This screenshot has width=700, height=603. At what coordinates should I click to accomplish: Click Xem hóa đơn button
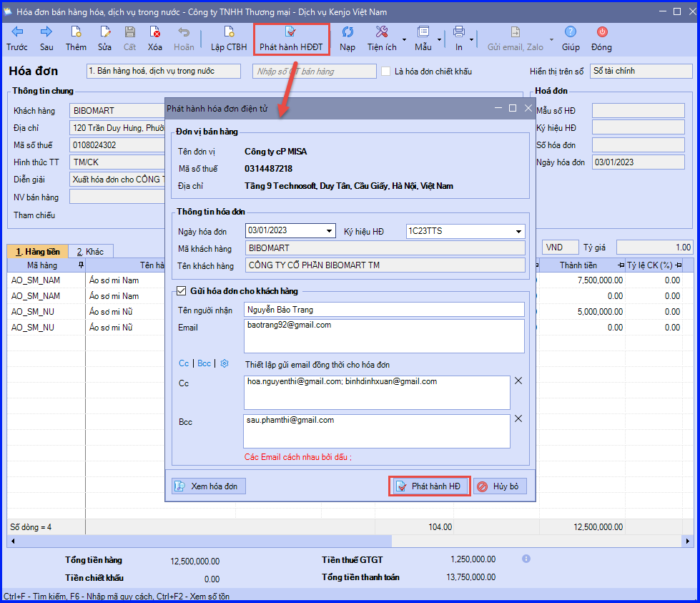point(209,486)
